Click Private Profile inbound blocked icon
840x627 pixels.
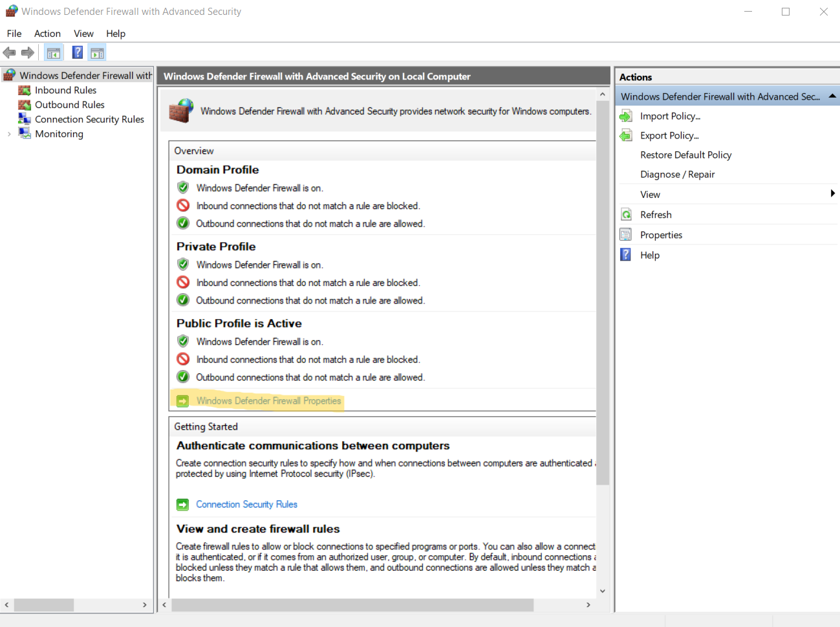click(x=183, y=282)
